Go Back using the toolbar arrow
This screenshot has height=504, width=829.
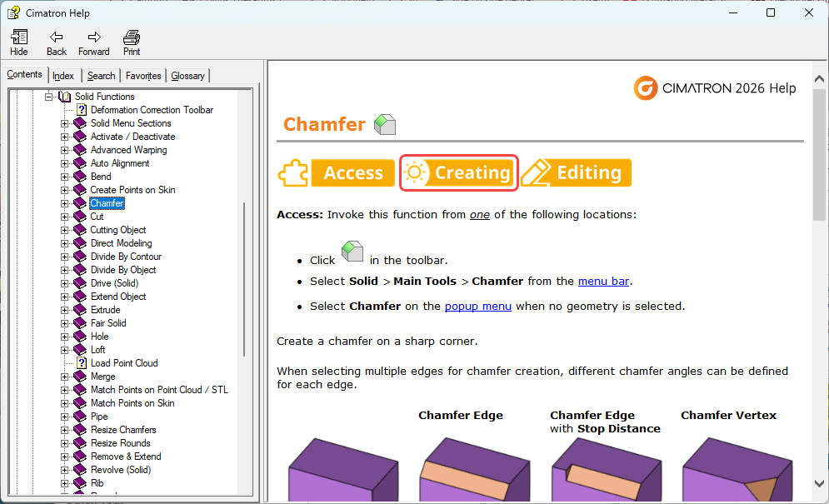coord(56,37)
